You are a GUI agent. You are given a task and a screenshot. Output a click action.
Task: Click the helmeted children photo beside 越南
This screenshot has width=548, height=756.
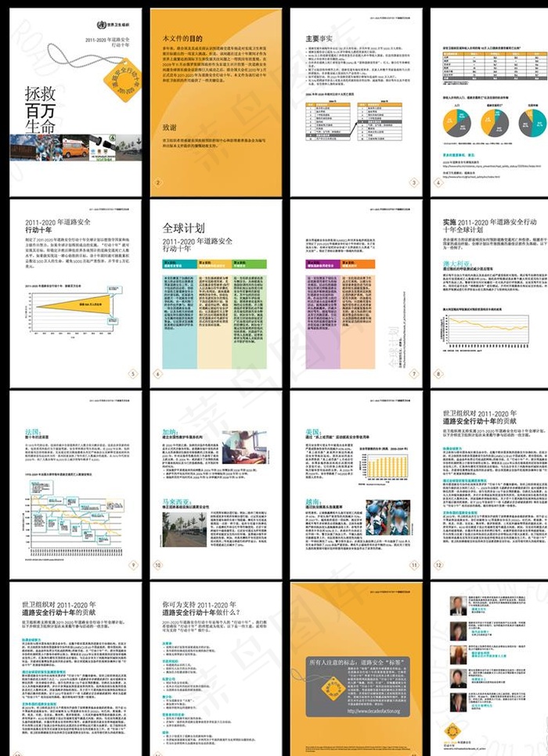pyautogui.click(x=388, y=518)
